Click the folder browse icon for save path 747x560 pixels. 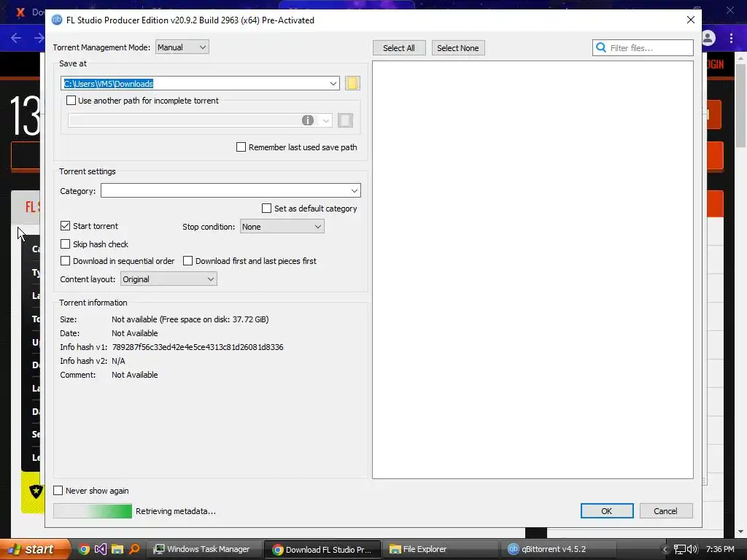352,83
